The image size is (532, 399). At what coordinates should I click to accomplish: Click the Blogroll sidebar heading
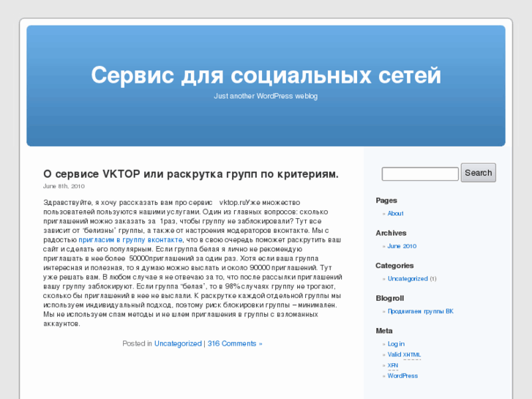pos(389,298)
